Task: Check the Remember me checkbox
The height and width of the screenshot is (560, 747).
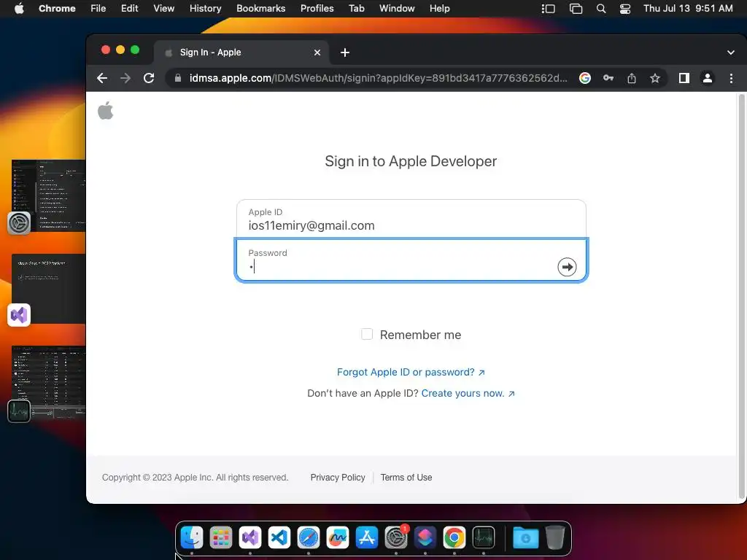Action: pos(367,334)
